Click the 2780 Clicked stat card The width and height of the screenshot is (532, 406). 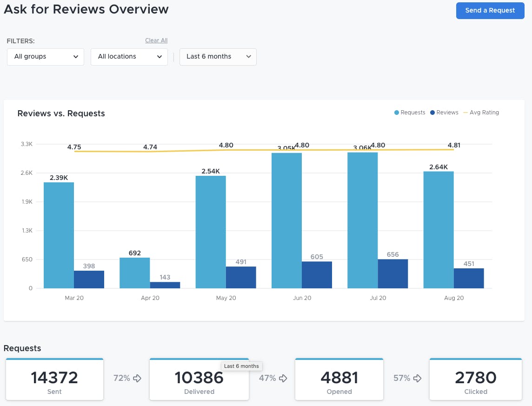tap(475, 379)
